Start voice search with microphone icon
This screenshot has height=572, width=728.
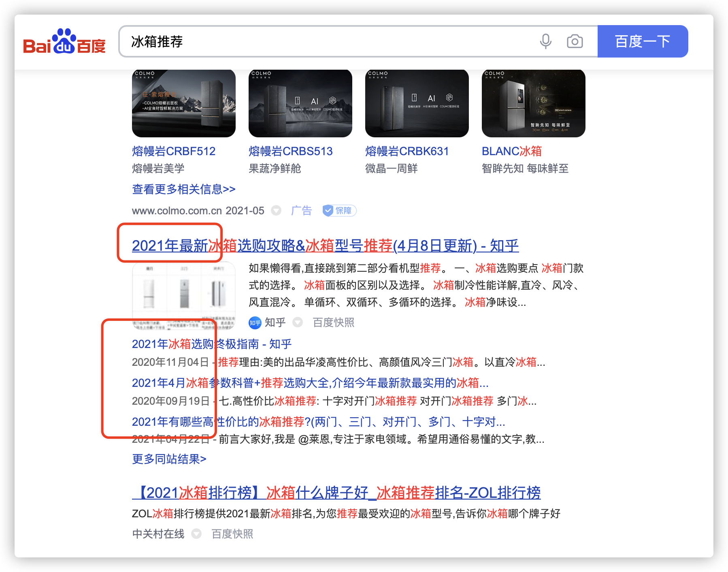pyautogui.click(x=545, y=41)
